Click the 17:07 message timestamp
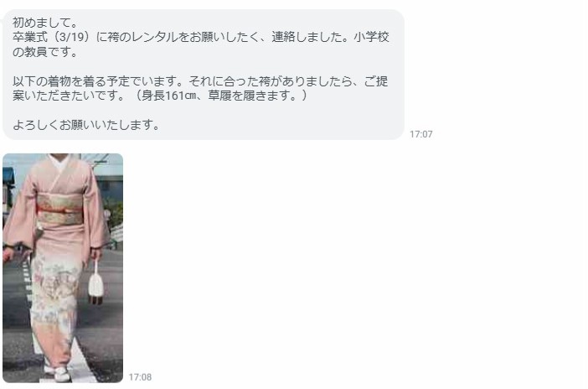 420,134
